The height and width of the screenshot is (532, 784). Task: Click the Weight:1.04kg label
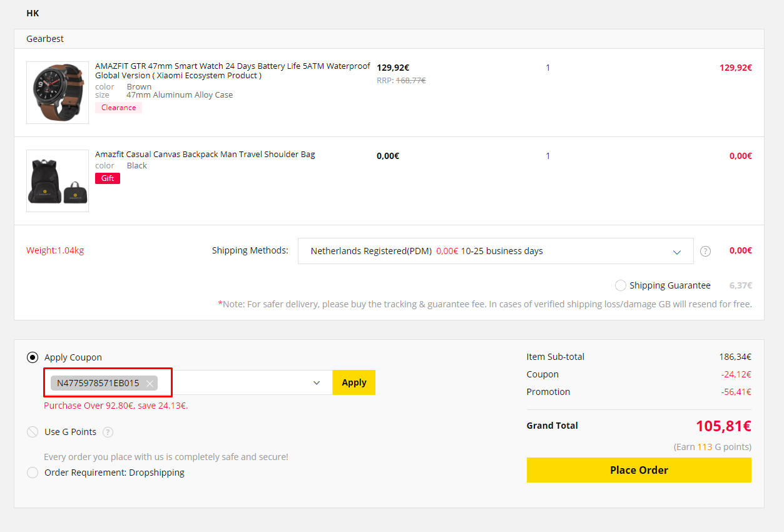pos(55,250)
